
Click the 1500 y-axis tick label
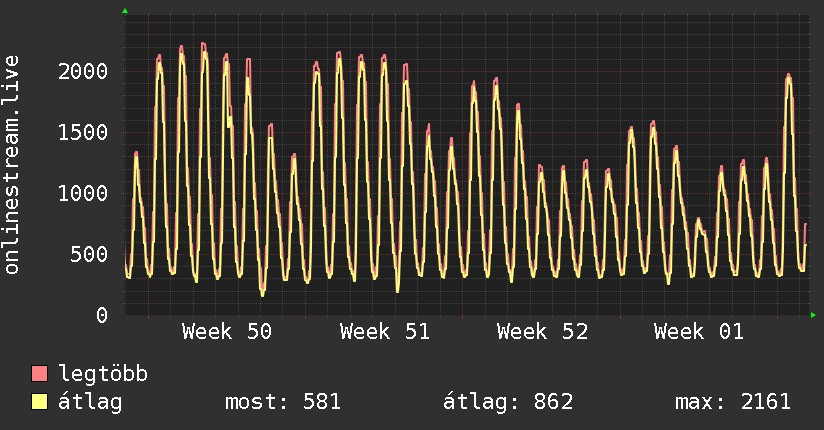pos(82,133)
